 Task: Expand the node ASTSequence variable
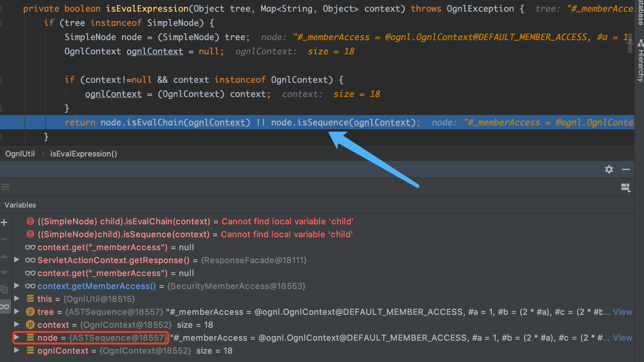(x=17, y=337)
